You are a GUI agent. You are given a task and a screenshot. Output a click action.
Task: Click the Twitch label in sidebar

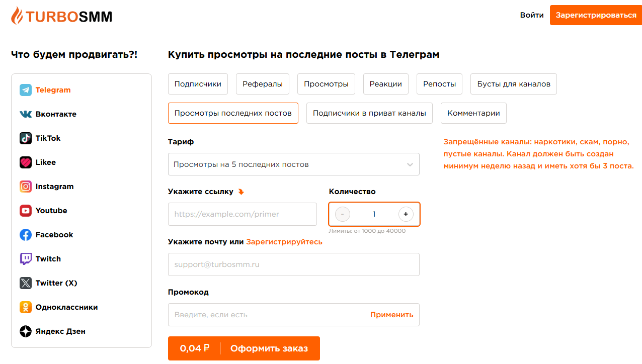point(48,259)
